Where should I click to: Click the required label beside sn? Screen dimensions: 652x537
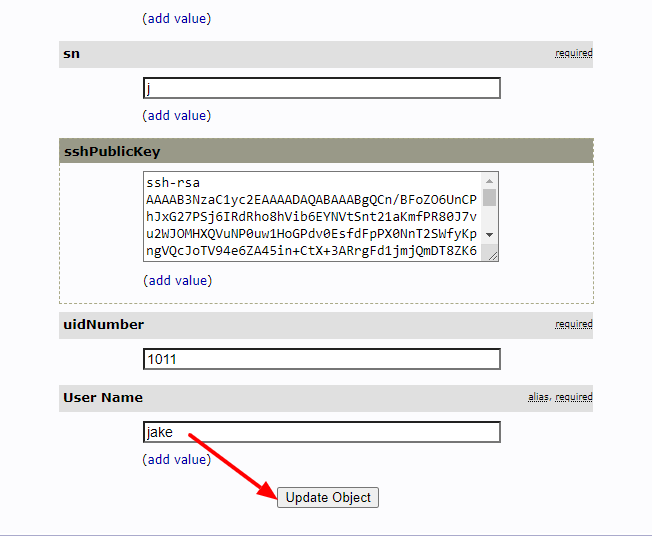click(x=574, y=53)
